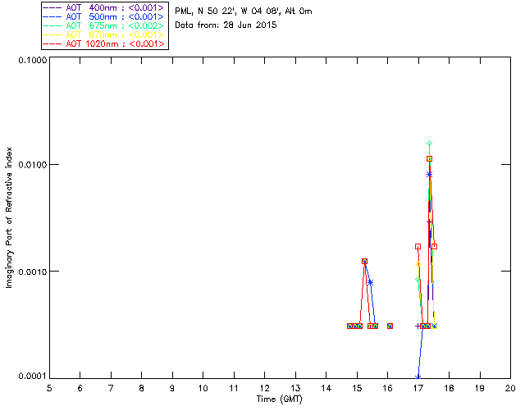Click the blue asterisk marker near 15.4
525x420 pixels.
[x=370, y=283]
